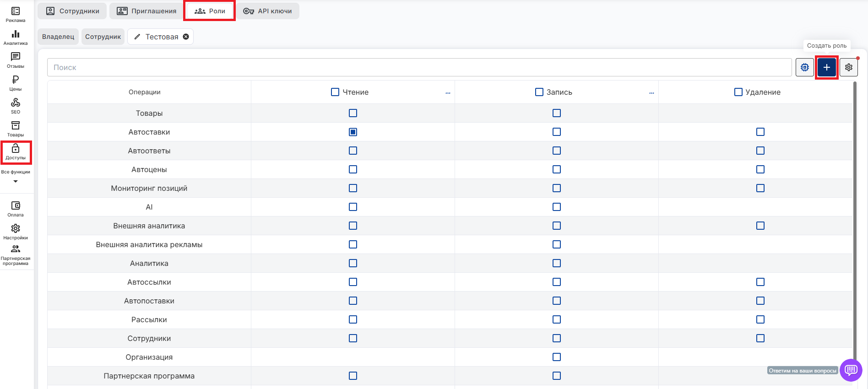Switch to the API ключи tab

tap(268, 11)
